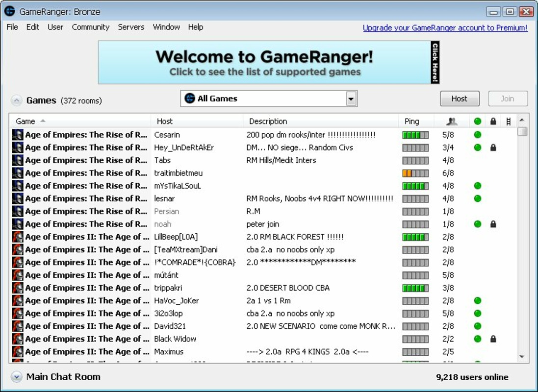Viewport: 538px width, 392px height.
Task: Click the game icon in Maximus row
Action: (18, 351)
